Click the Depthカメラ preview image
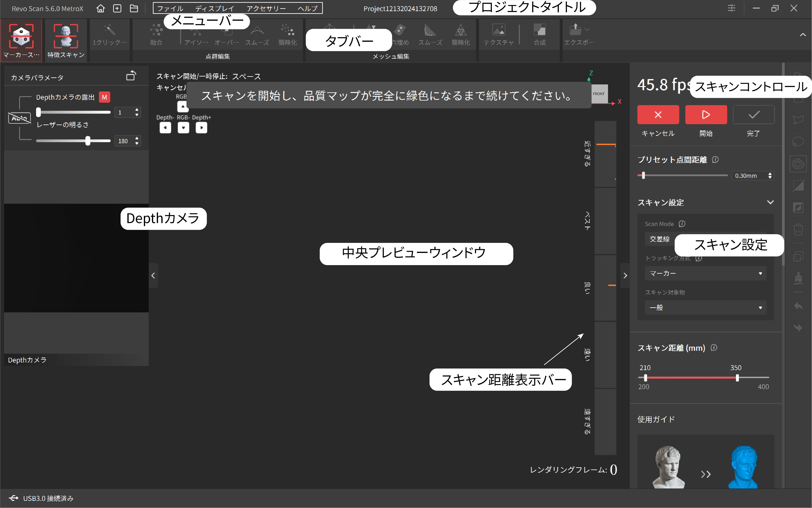 click(x=76, y=258)
